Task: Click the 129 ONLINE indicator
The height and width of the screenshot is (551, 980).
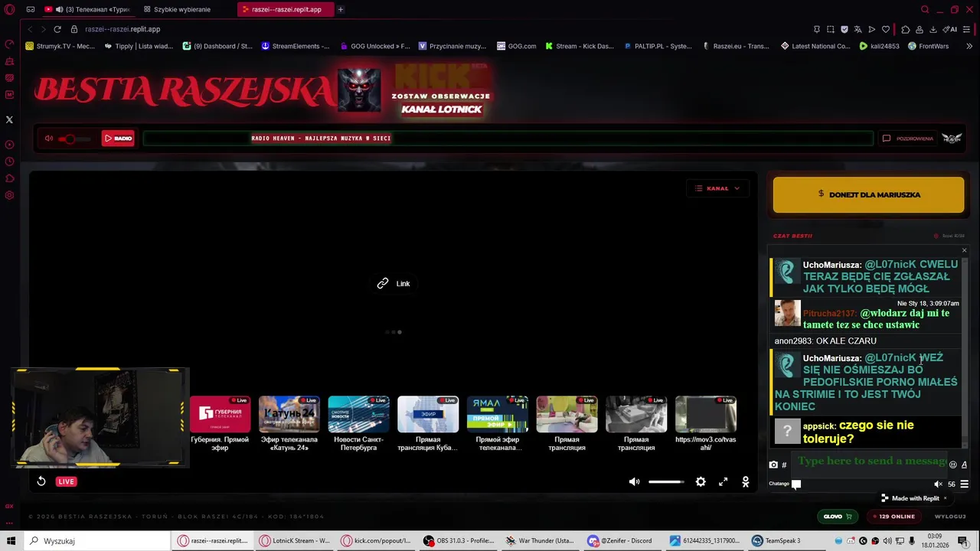Action: tap(893, 517)
